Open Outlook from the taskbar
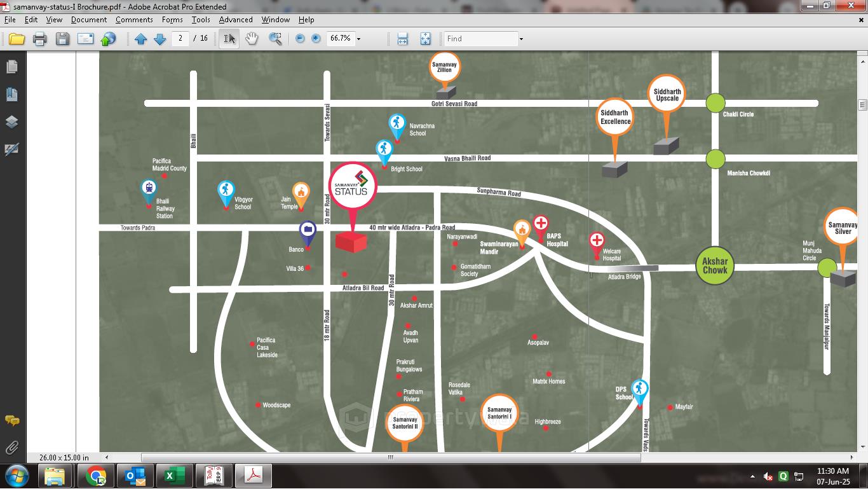The height and width of the screenshot is (489, 868). pos(135,476)
